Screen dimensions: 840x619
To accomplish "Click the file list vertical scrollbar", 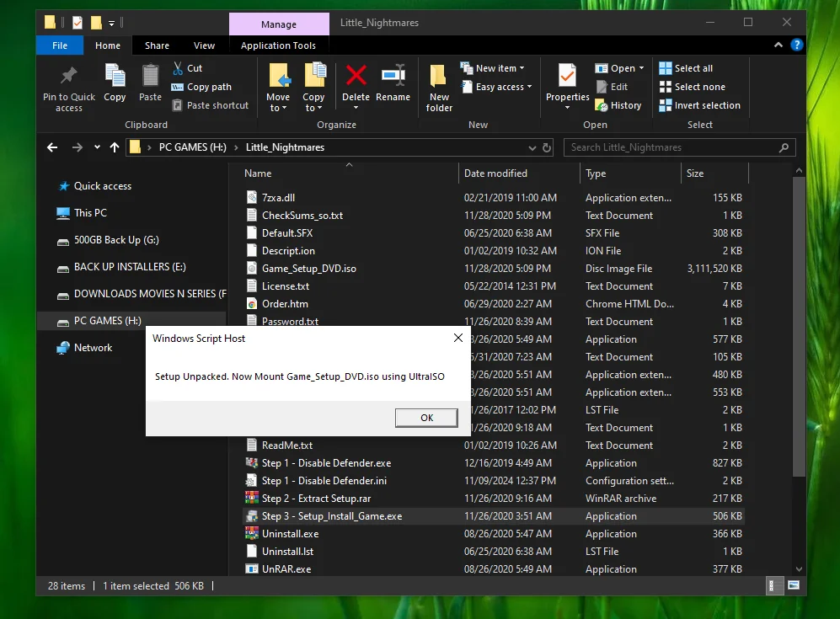I will coord(799,327).
